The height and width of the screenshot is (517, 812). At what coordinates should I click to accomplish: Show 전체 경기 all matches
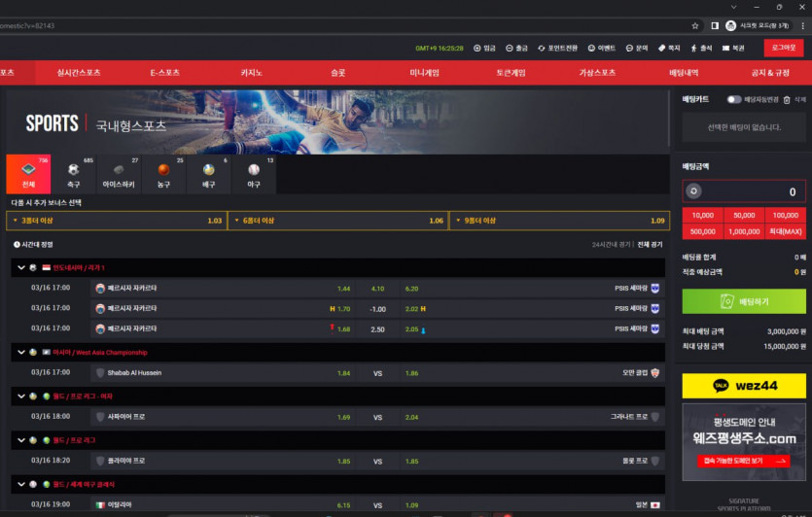(650, 244)
